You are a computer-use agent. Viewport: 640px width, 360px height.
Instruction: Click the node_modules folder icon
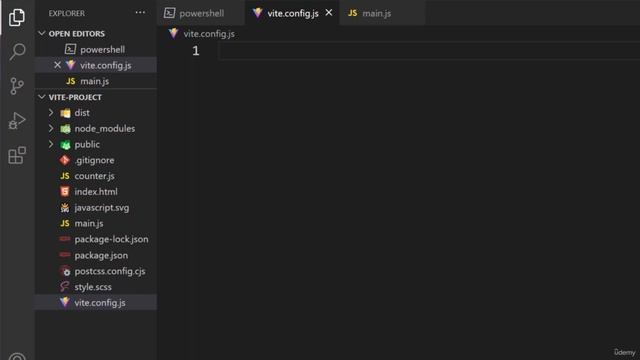pos(65,129)
